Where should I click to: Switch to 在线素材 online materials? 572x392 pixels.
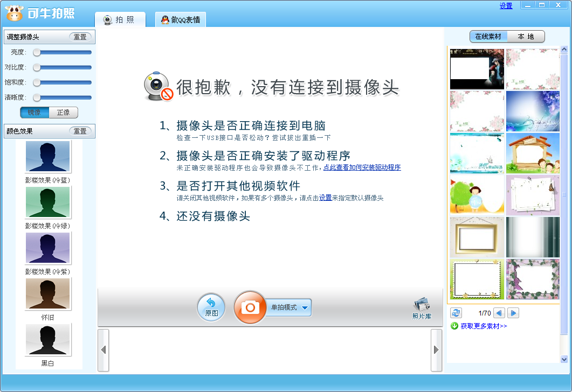click(x=488, y=37)
